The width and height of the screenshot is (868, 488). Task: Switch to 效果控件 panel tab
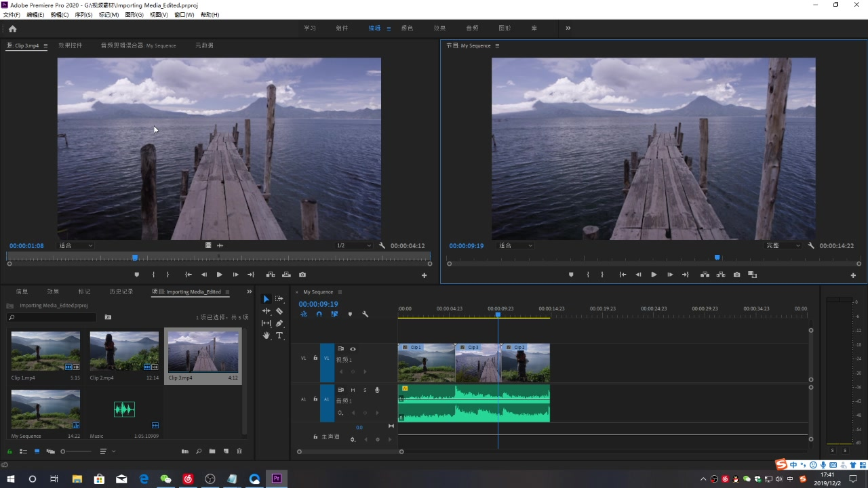pos(70,45)
